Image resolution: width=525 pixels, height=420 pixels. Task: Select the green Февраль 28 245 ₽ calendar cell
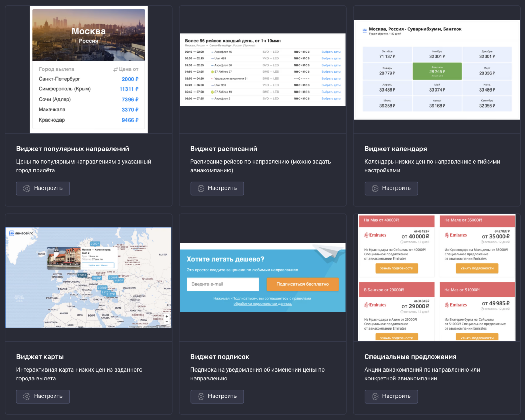click(x=437, y=71)
